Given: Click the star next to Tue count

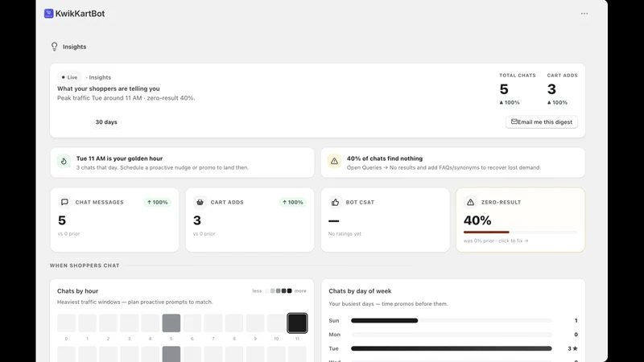Looking at the screenshot, I should click(575, 348).
